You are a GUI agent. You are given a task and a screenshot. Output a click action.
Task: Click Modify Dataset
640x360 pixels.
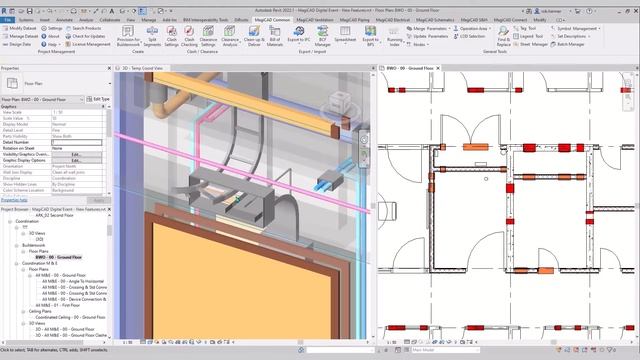pos(19,28)
